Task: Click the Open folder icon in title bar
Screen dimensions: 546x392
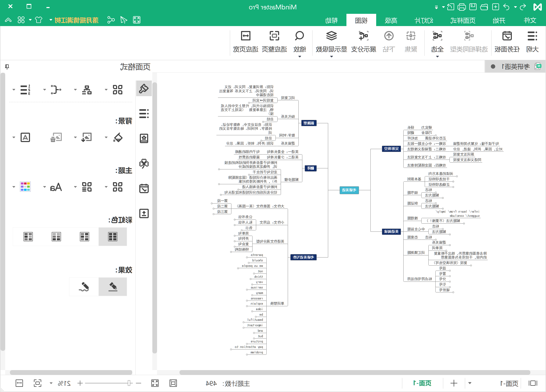Action: (484, 7)
